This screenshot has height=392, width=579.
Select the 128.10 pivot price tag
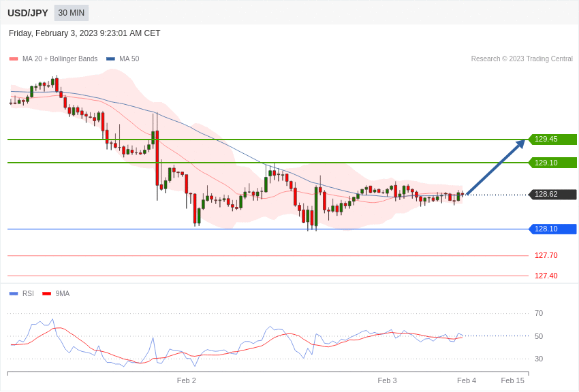click(552, 229)
